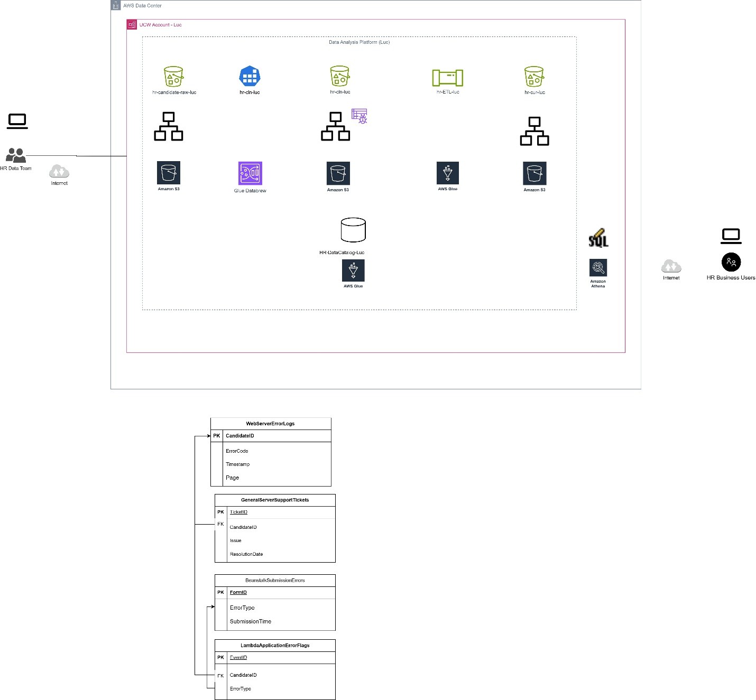Image resolution: width=756 pixels, height=700 pixels.
Task: Select ErrorType in BeanstalkSubmissionErrors table
Action: [x=242, y=608]
